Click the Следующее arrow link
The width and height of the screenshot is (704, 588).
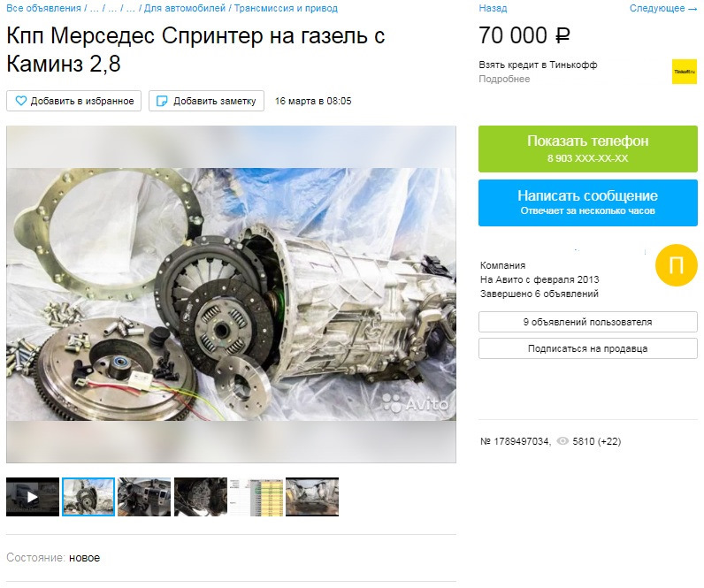coord(663,8)
